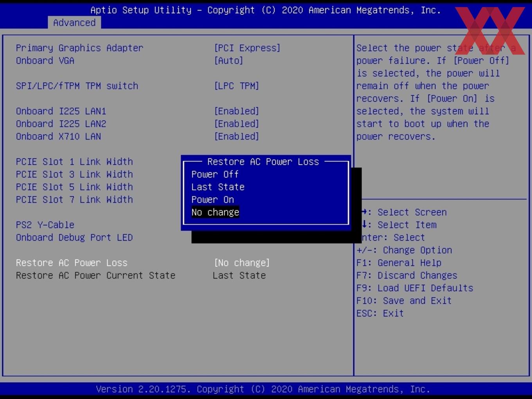The image size is (532, 399).
Task: Select the Advanced tab
Action: pos(74,23)
